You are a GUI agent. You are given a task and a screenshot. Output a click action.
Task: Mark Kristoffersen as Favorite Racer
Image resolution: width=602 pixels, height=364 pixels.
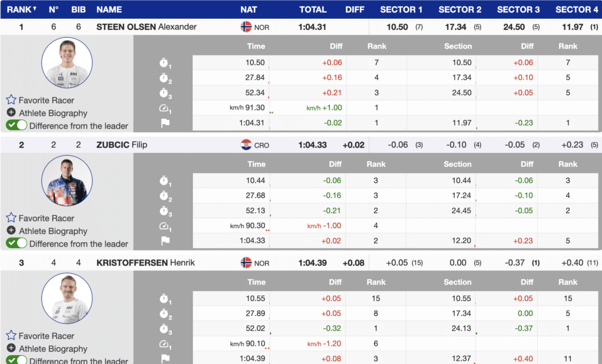(x=46, y=336)
